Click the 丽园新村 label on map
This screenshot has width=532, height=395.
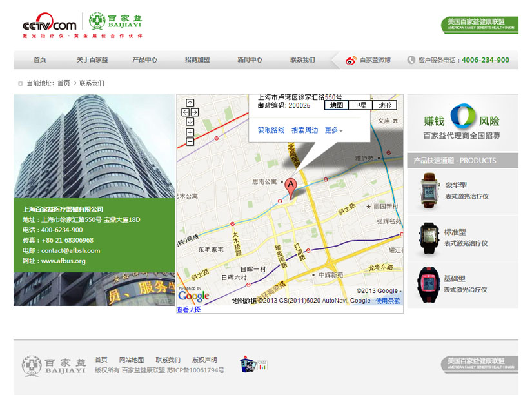[x=386, y=206]
